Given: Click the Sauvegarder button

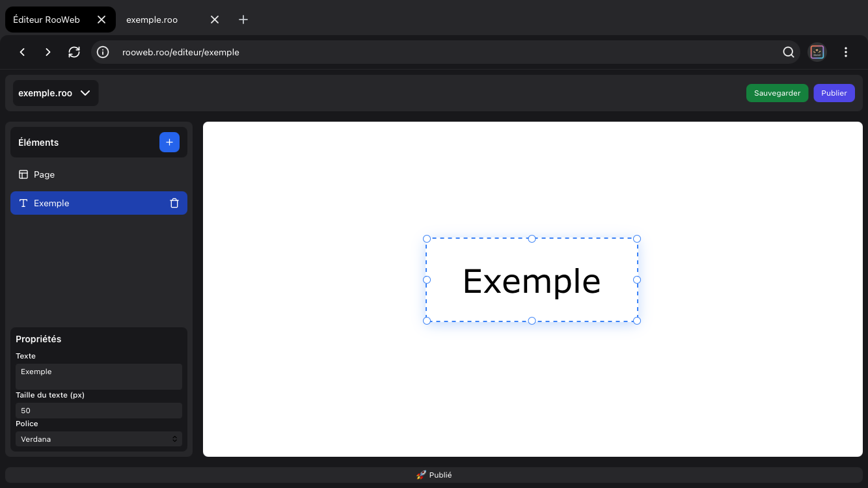Looking at the screenshot, I should pyautogui.click(x=777, y=93).
